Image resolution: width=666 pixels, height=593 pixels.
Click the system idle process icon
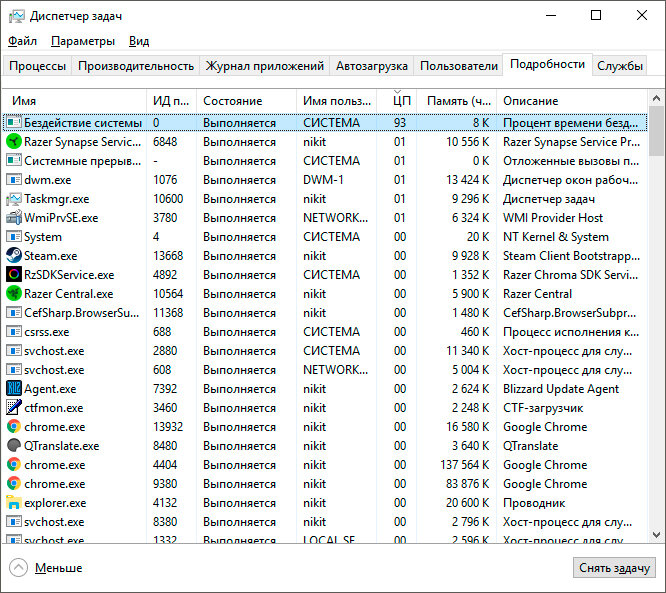coord(14,122)
